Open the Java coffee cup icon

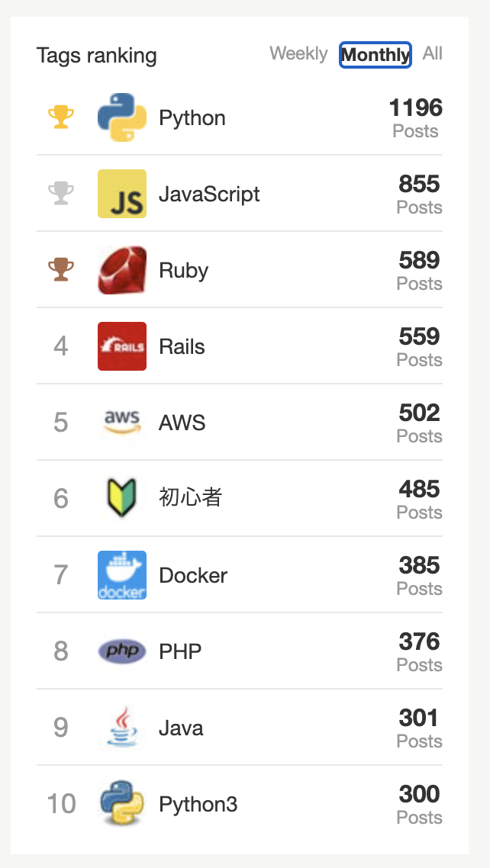(x=122, y=727)
